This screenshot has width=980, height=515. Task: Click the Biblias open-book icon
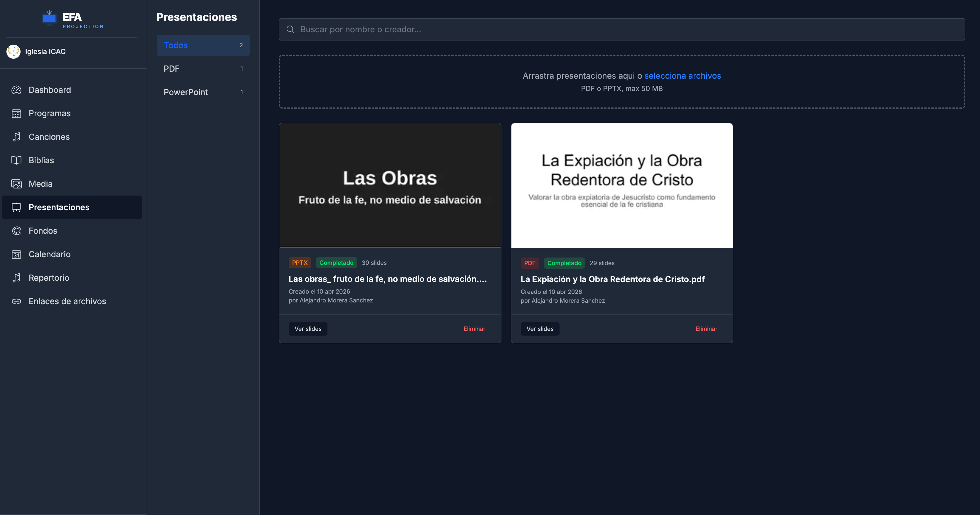coord(16,160)
